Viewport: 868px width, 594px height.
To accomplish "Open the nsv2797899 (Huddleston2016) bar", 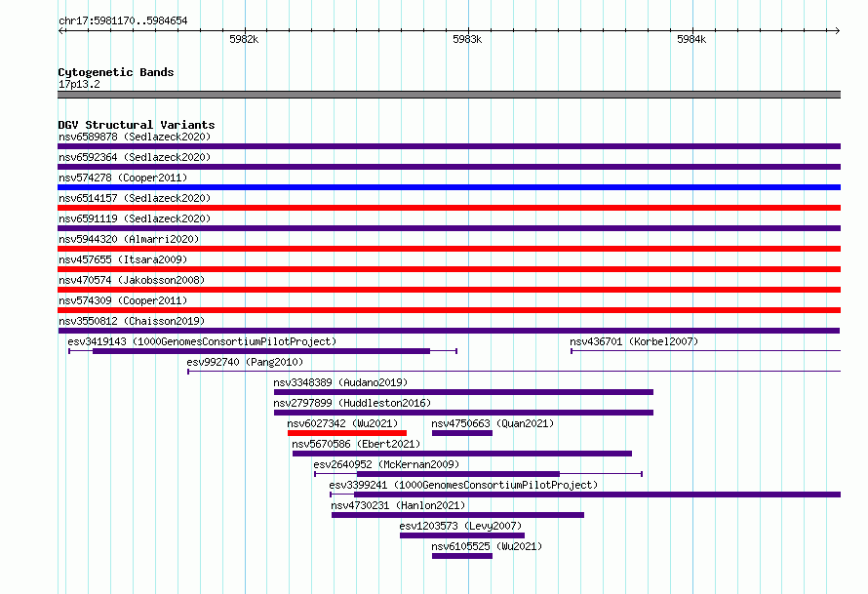I will tap(463, 413).
